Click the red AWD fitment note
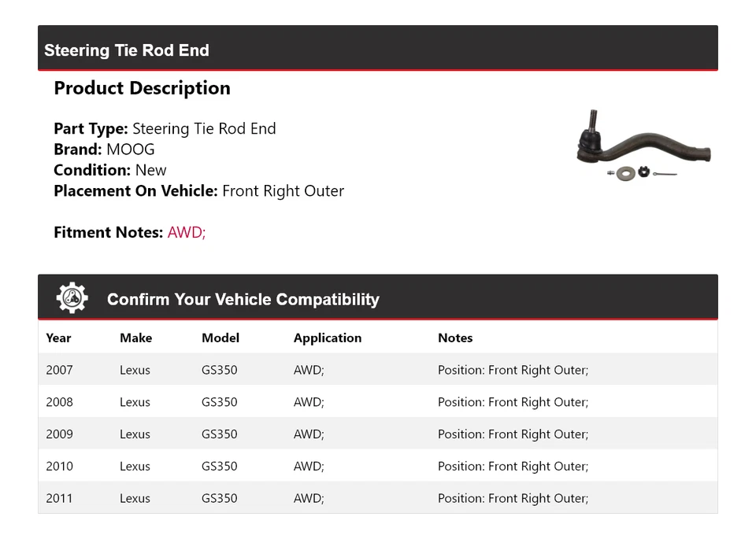The image size is (756, 539). [x=187, y=232]
